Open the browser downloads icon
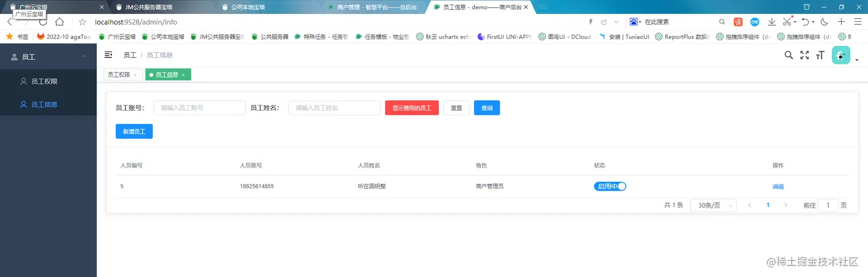The height and width of the screenshot is (277, 868). [x=772, y=22]
